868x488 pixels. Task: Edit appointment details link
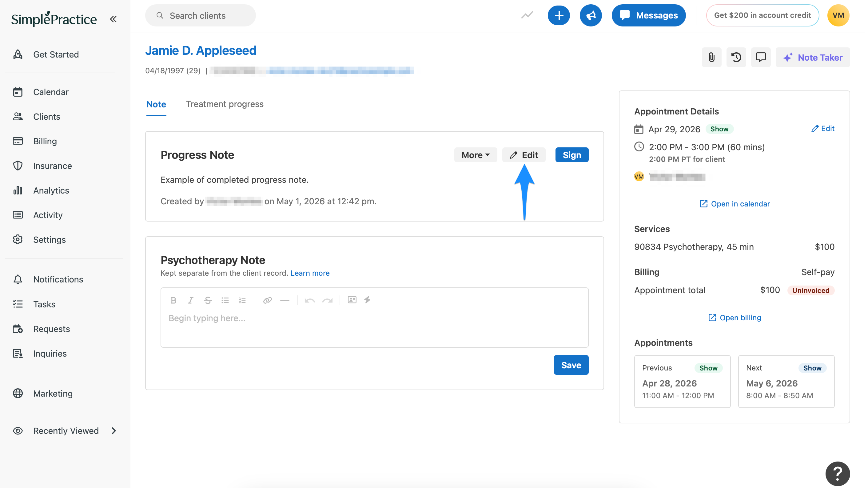[822, 128]
